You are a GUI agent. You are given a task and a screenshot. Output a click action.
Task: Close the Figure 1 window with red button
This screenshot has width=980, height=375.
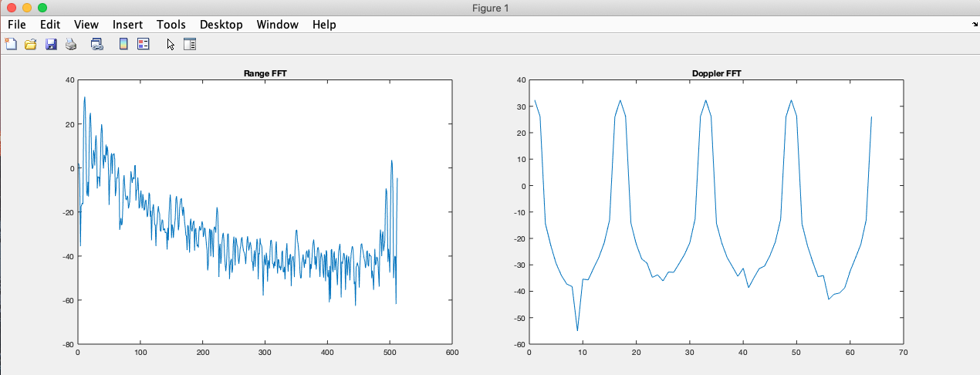coord(11,8)
